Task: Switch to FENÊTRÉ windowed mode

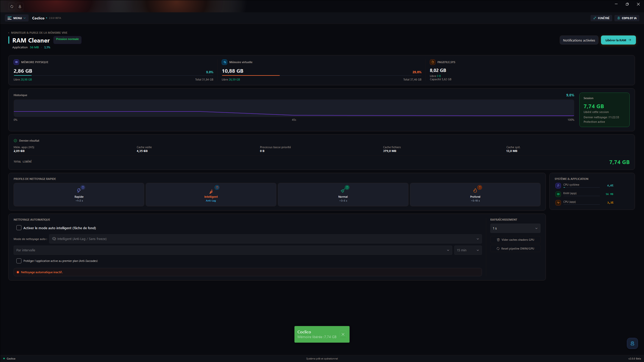Action: click(x=601, y=18)
